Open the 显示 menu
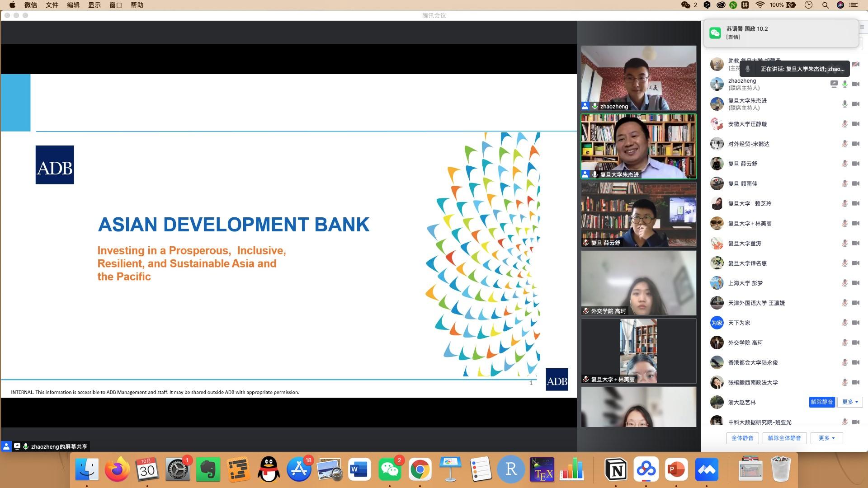 tap(94, 5)
